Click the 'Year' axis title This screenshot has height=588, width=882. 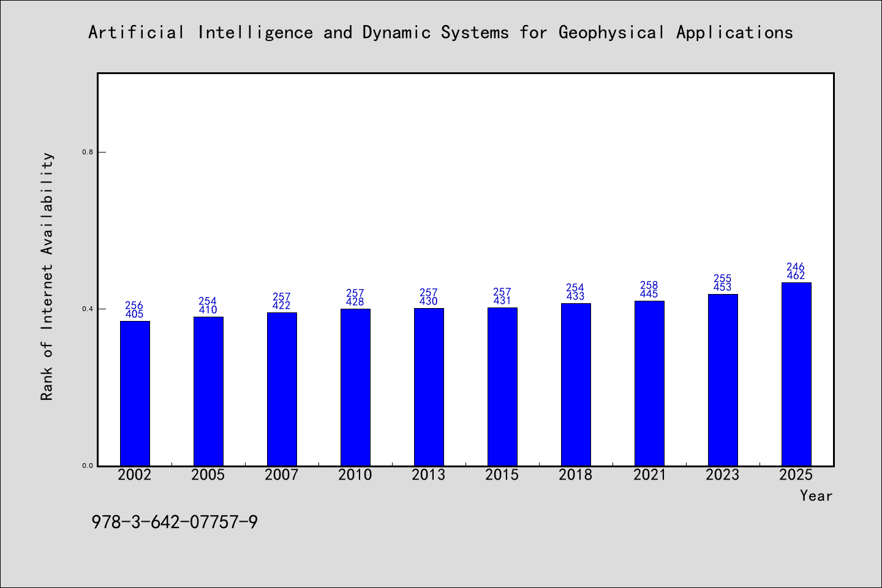(x=816, y=496)
